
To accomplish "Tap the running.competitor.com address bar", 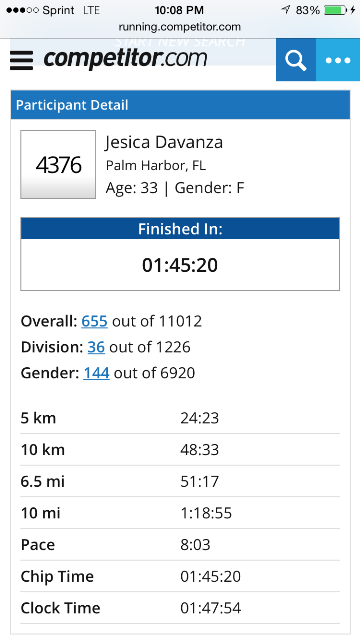I will [180, 27].
